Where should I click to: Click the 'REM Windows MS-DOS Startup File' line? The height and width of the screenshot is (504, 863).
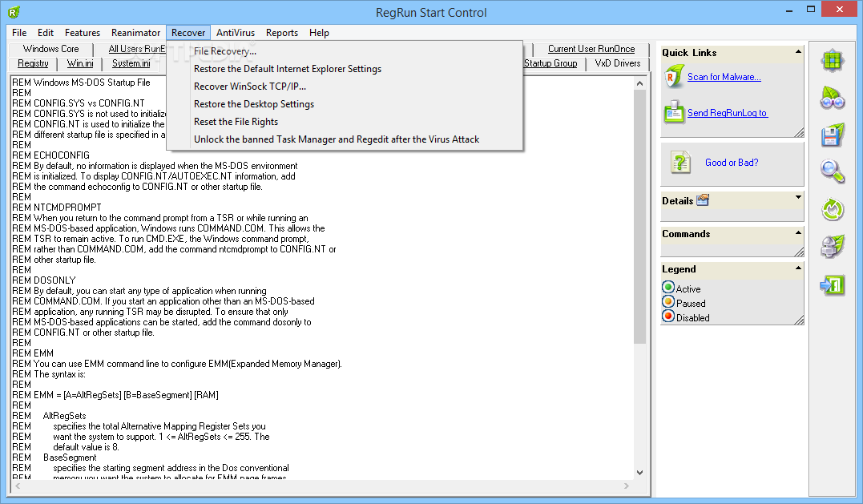coord(81,83)
